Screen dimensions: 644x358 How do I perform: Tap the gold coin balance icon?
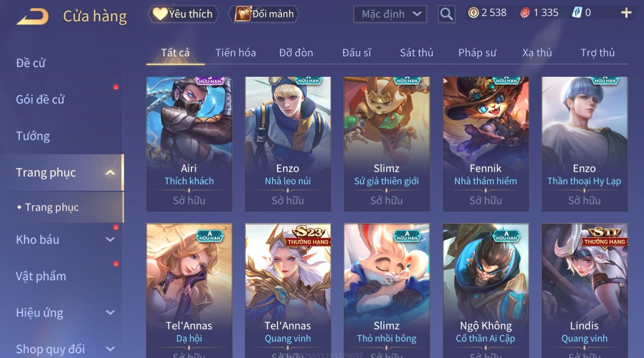(x=473, y=13)
